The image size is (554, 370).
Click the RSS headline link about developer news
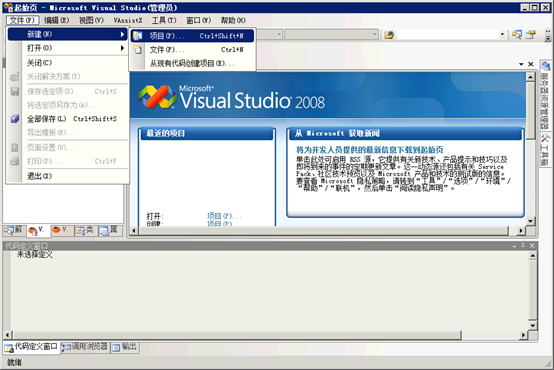(370, 150)
